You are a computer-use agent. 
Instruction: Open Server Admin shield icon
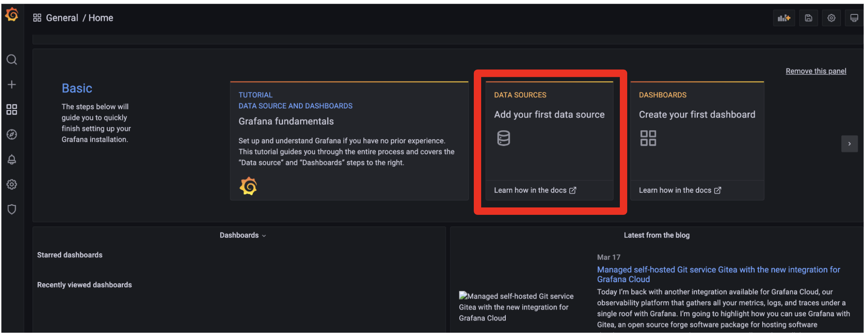[12, 209]
